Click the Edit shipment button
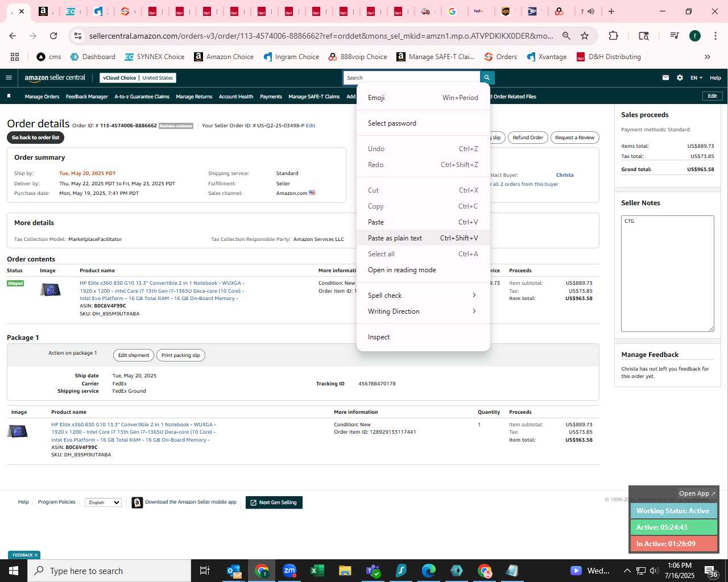The height and width of the screenshot is (582, 728). 134,355
